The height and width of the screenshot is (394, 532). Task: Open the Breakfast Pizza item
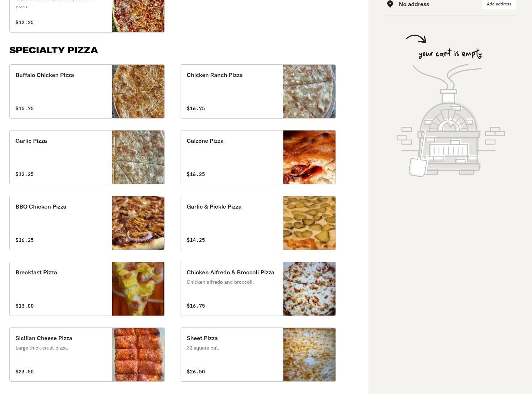coord(87,289)
